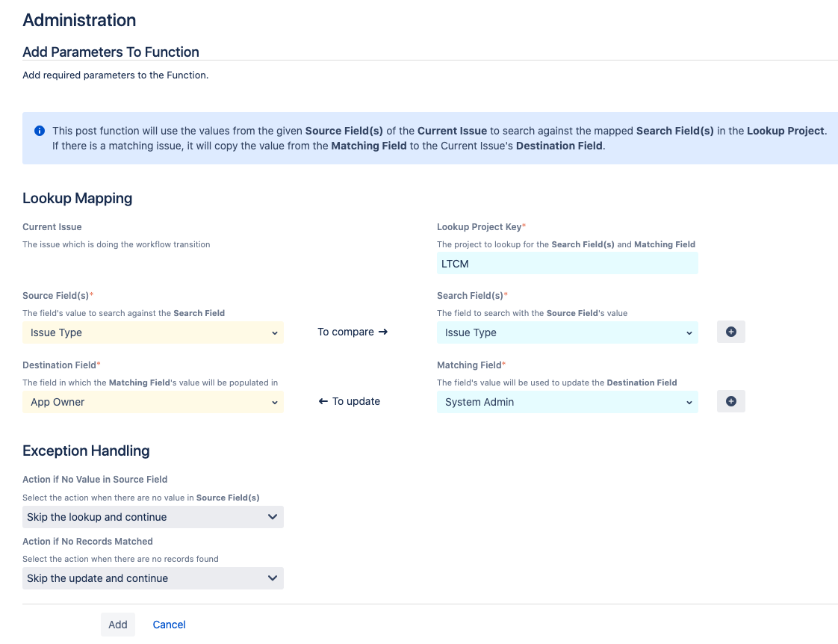Click the right arrow beside To compare
The image size is (838, 644).
383,332
